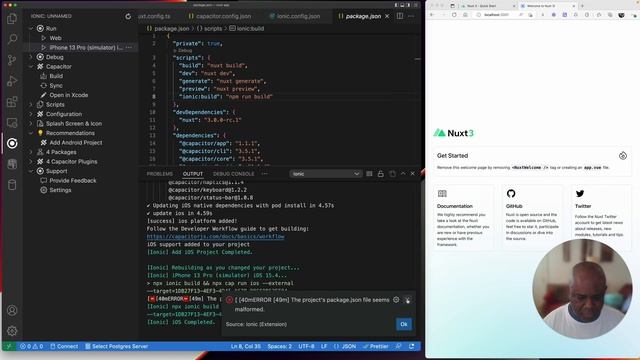The image size is (640, 360).
Task: Open the capacitorjs.com workflow link
Action: pos(216,237)
